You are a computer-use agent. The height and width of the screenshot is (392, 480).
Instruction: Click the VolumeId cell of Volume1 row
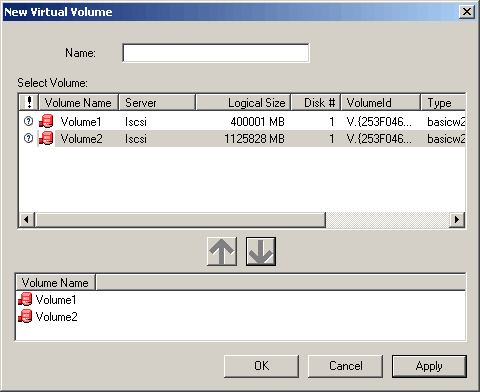(379, 122)
